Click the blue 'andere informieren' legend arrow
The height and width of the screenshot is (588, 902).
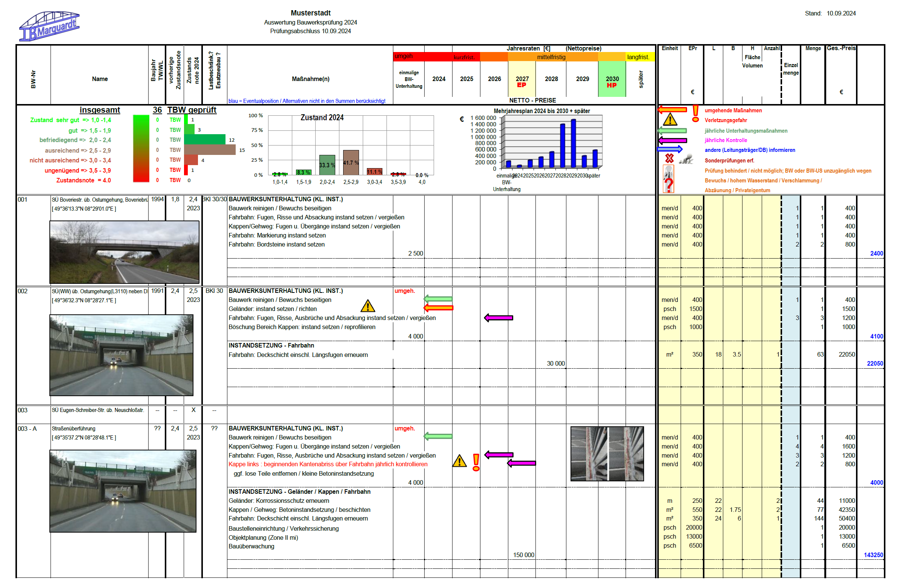click(670, 150)
